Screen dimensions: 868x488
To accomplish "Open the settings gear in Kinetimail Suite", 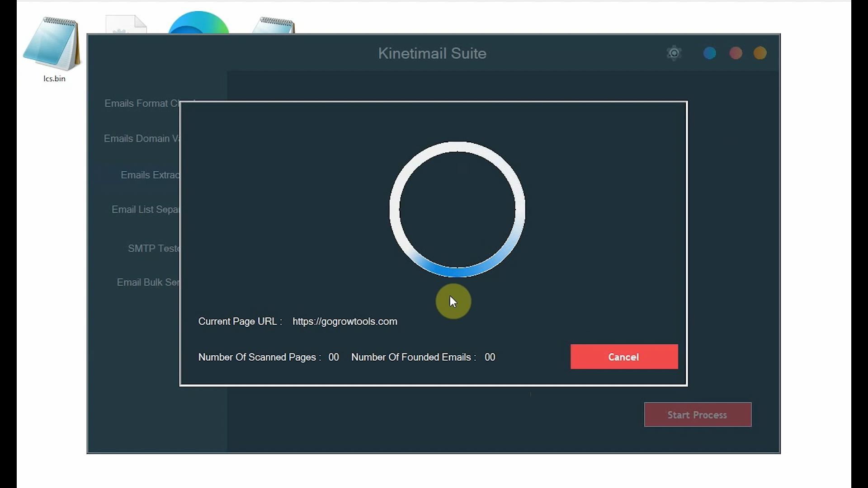I will point(674,53).
